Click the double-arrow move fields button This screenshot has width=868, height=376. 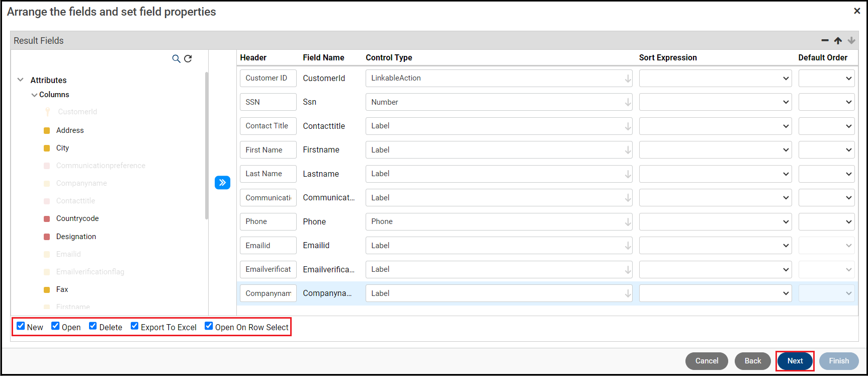(x=222, y=182)
